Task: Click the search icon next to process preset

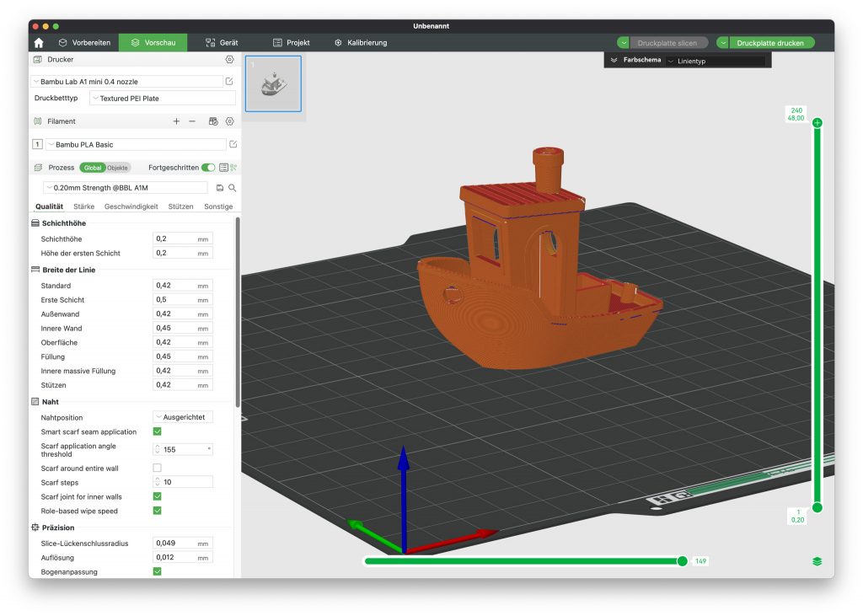Action: (233, 188)
